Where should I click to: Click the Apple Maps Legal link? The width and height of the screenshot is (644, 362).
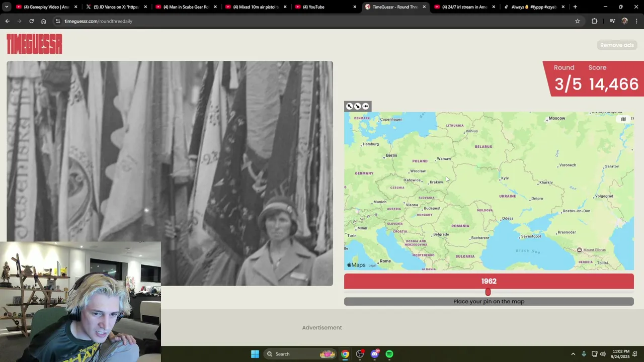coord(372,265)
